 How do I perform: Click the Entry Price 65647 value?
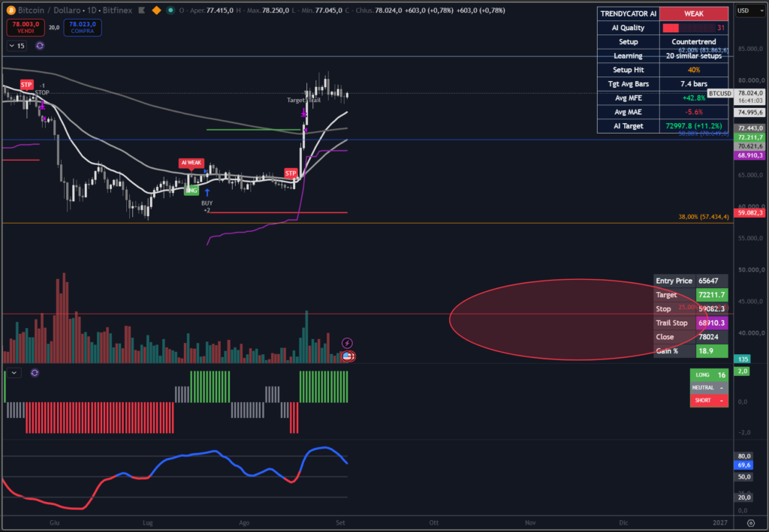(708, 281)
